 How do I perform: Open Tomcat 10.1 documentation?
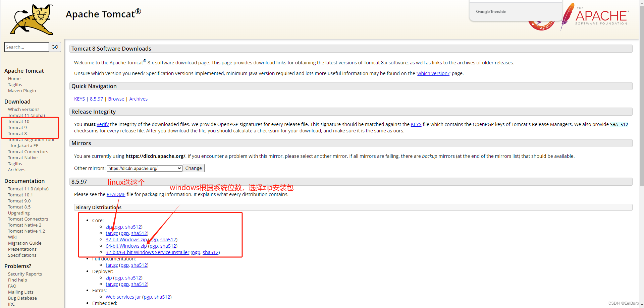pos(20,195)
